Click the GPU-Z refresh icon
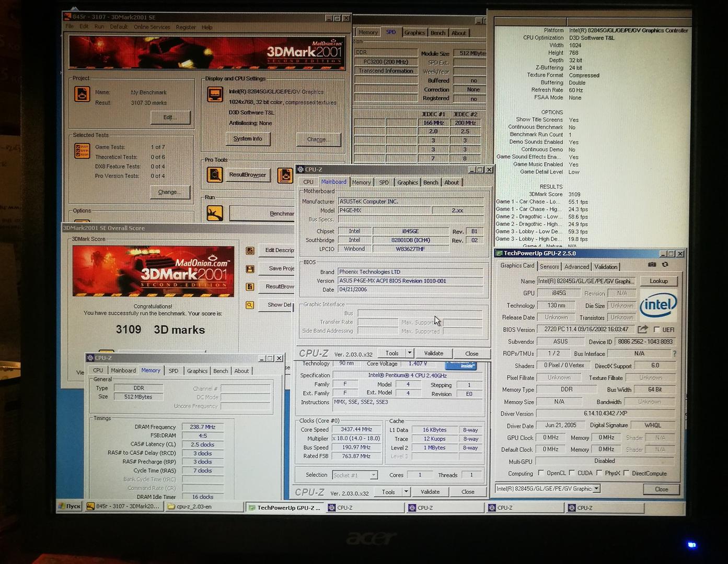 coord(665,265)
